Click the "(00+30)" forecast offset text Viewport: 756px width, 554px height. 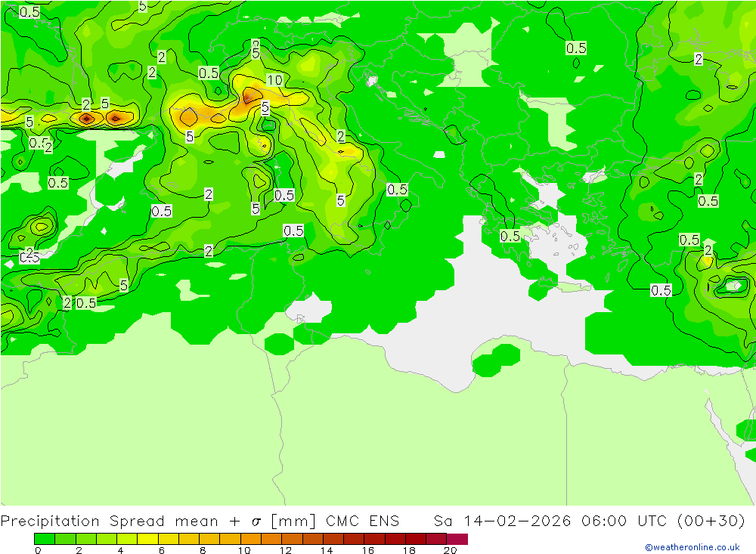point(711,522)
